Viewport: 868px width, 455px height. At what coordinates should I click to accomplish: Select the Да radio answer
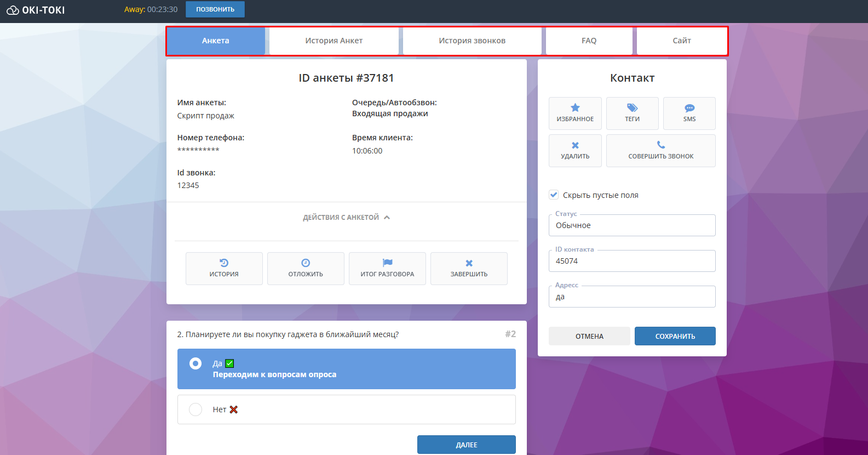pos(196,363)
